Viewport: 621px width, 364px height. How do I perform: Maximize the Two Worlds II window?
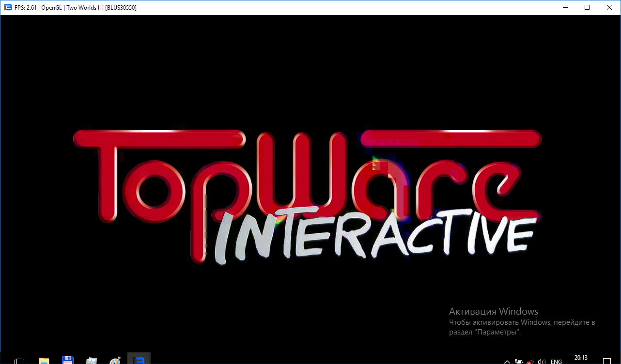587,7
